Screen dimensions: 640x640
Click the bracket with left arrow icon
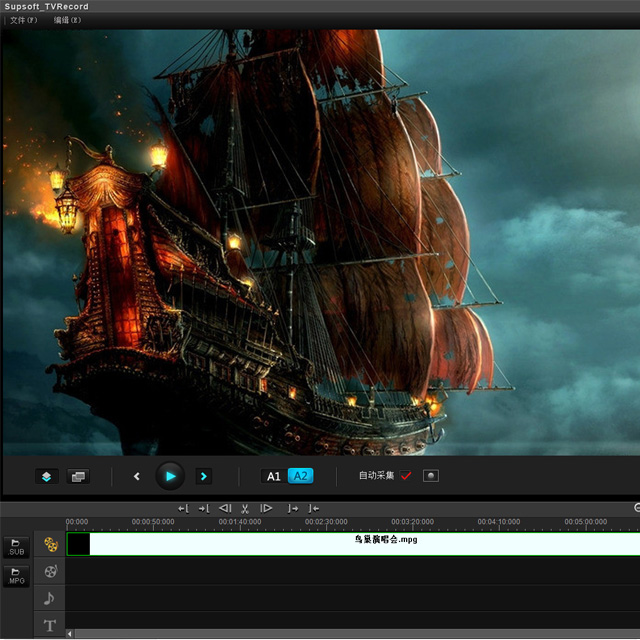[x=313, y=509]
